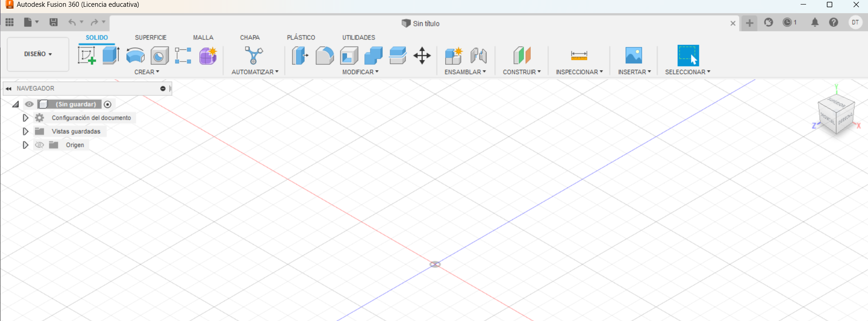Open the INSPECCIONAR dropdown menu
Viewport: 868px width, 321px height.
(579, 72)
